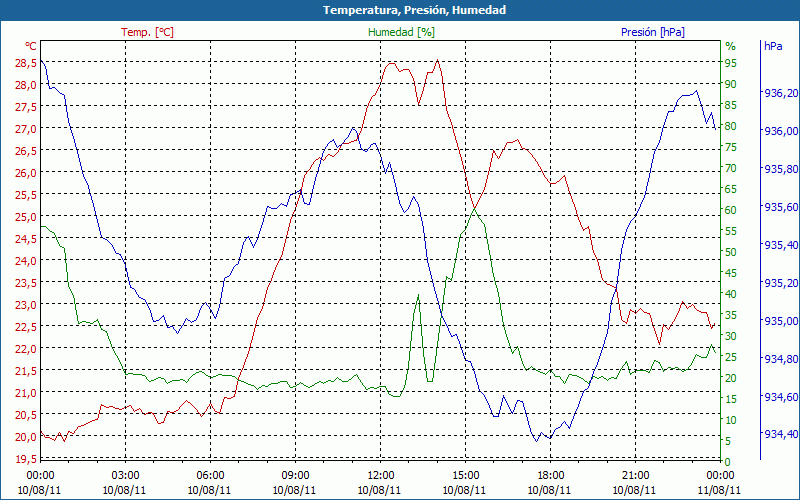Screen dimensions: 800x500
Task: Click the 935,80 pressure axis value
Action: click(x=781, y=169)
